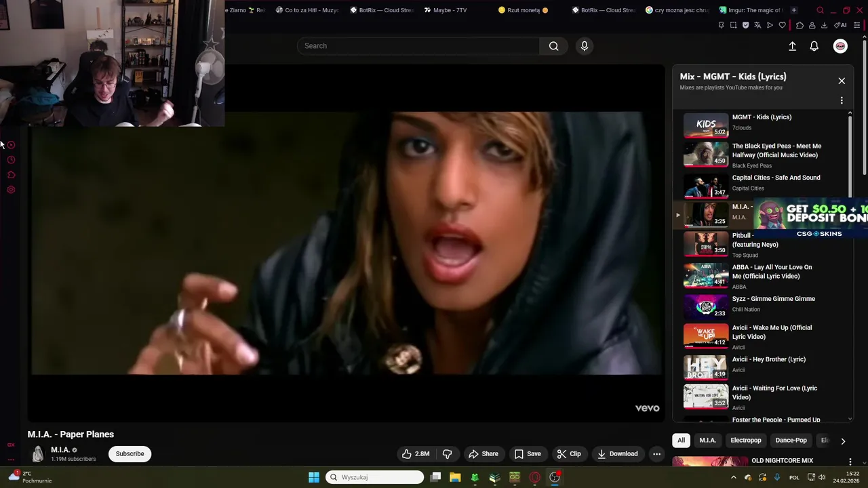
Task: Start voice search with the microphone icon
Action: click(585, 46)
